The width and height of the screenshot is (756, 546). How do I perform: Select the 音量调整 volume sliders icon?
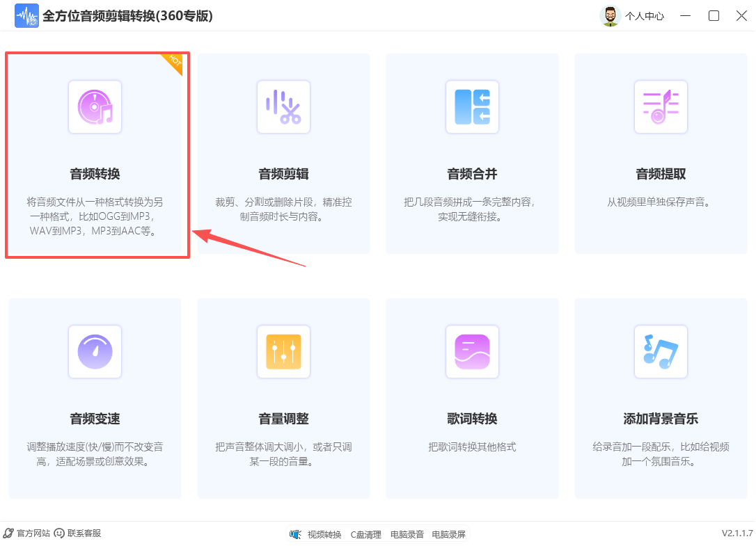(x=283, y=352)
